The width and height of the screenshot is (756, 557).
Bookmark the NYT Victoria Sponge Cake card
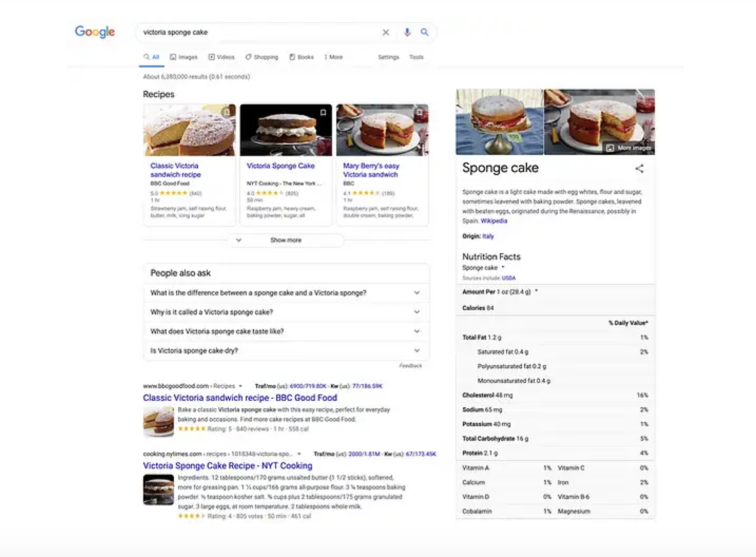pos(323,112)
